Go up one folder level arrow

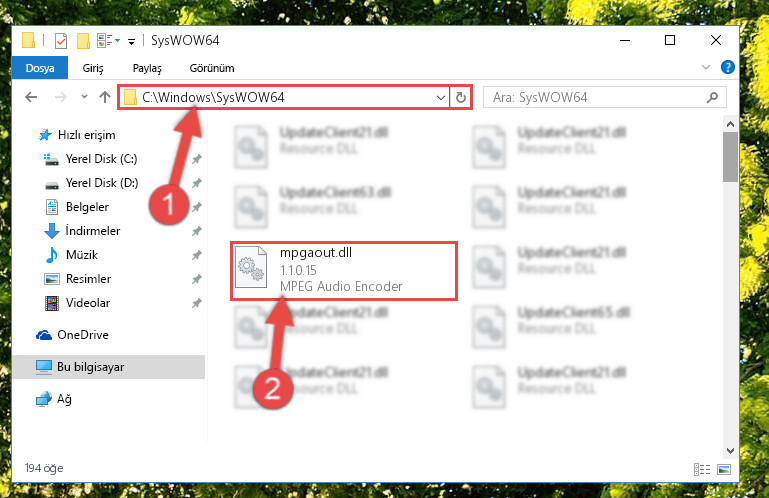pyautogui.click(x=104, y=97)
